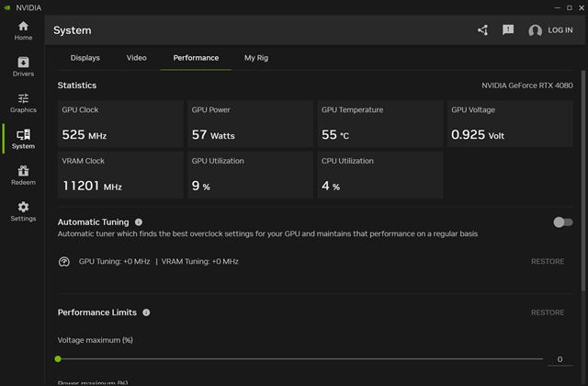This screenshot has width=588, height=386.
Task: Go to the Graphics section
Action: point(23,103)
